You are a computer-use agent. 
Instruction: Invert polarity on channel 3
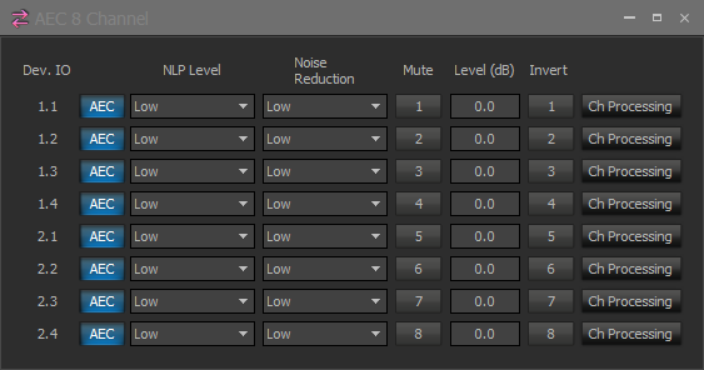click(x=551, y=171)
